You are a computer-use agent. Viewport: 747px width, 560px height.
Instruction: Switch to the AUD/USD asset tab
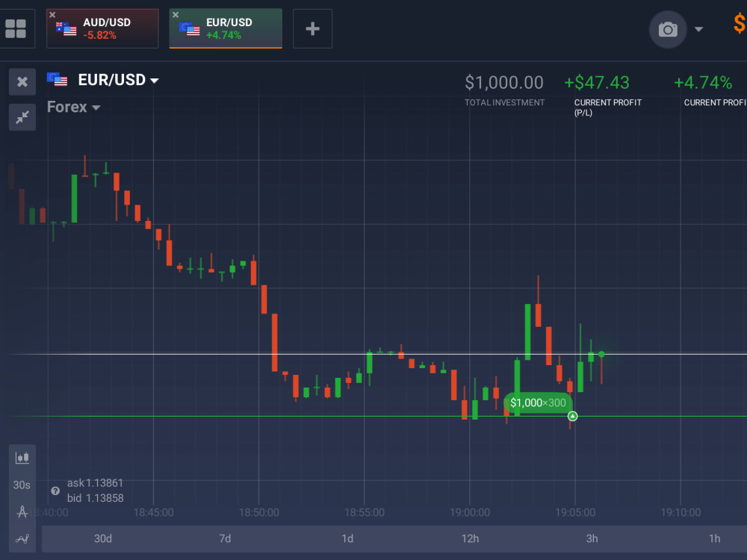102,28
